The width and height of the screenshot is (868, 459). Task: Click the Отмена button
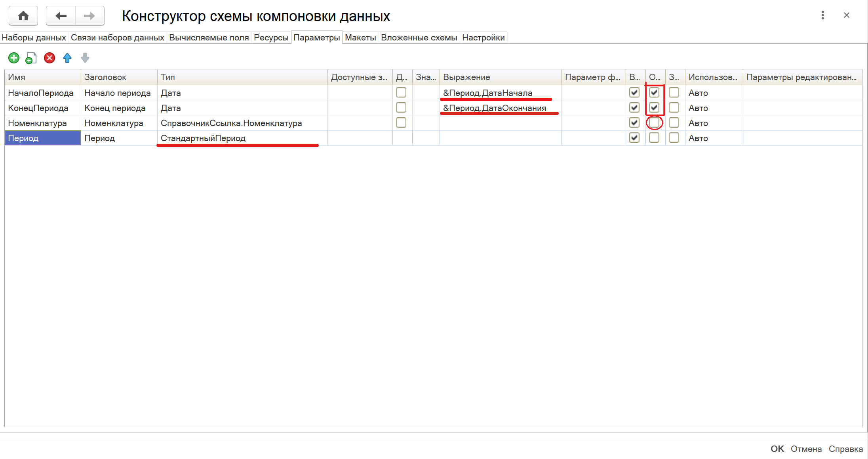pyautogui.click(x=806, y=449)
